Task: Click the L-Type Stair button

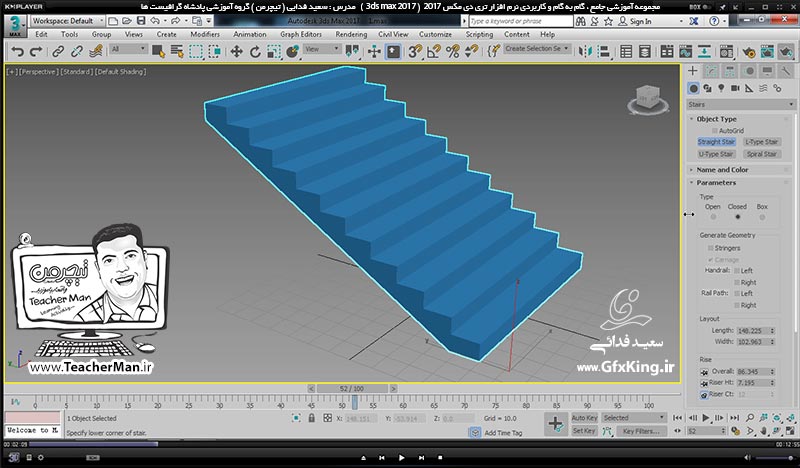Action: coord(761,142)
